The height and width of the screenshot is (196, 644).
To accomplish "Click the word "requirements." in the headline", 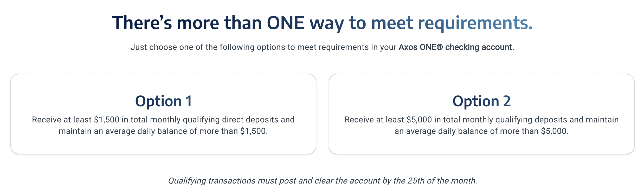I will (x=475, y=23).
